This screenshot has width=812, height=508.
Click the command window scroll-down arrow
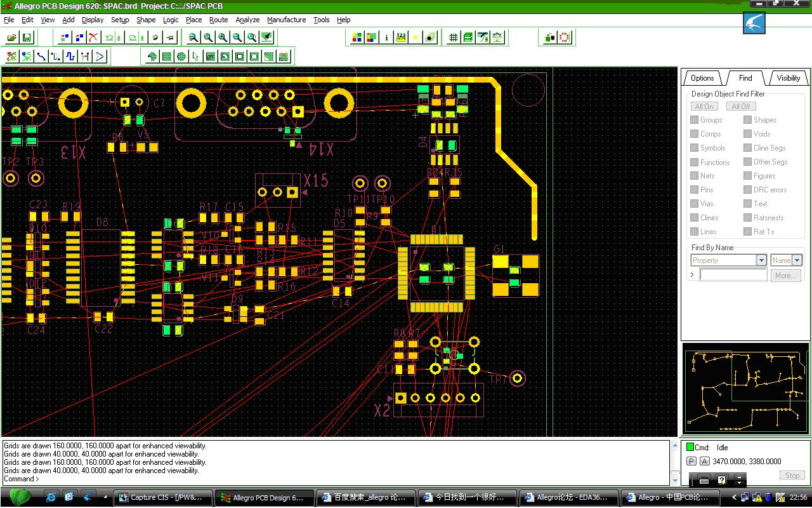pos(675,481)
